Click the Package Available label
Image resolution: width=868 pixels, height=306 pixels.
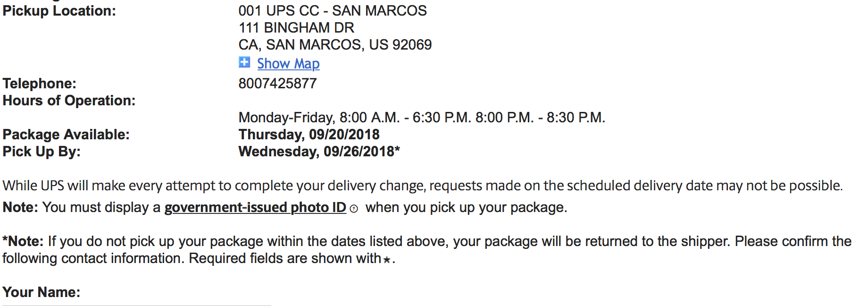pyautogui.click(x=66, y=135)
